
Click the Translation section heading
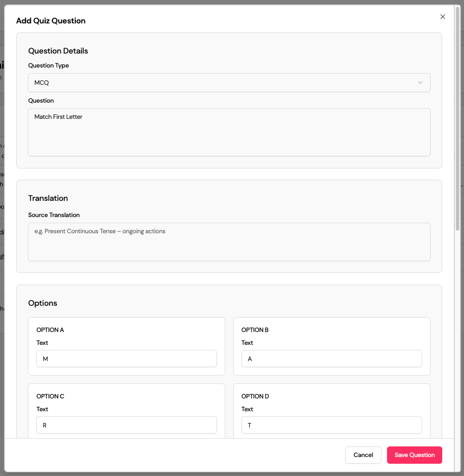coord(48,198)
